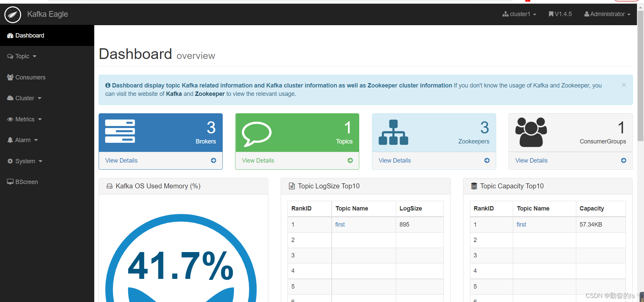The width and height of the screenshot is (644, 302).
Task: Click the arrow icon on ConsumerGroups card
Action: [624, 161]
